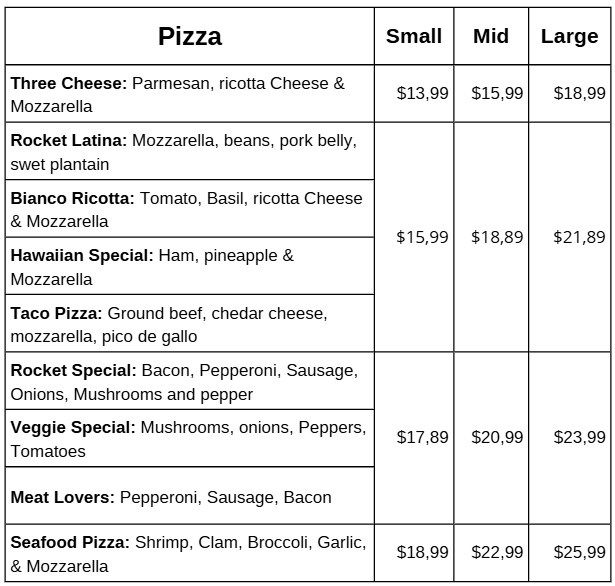Select the $18,89 mid price cell
The width and height of the screenshot is (615, 586).
497,237
